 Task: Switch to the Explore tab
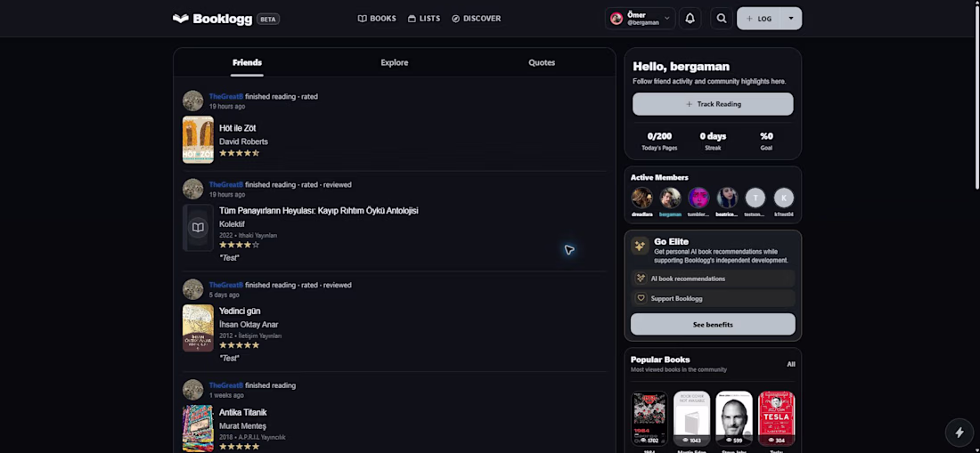[x=395, y=62]
